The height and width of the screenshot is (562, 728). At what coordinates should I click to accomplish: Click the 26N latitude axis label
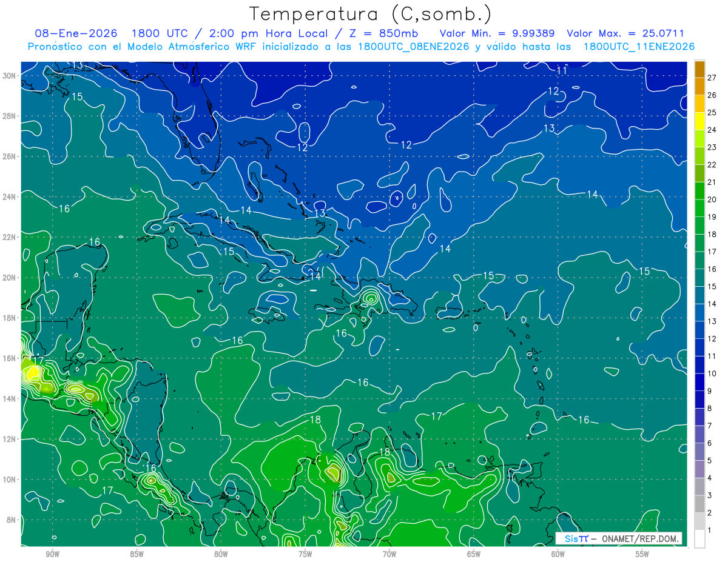[10, 156]
